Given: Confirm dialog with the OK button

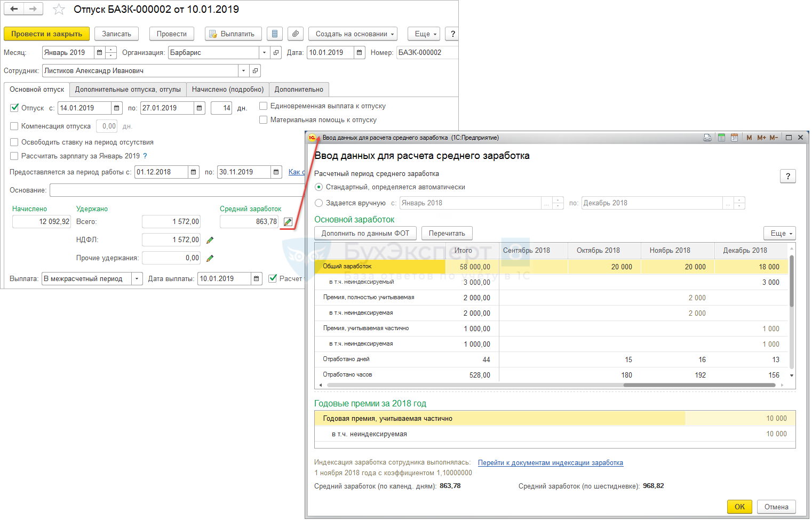Looking at the screenshot, I should tap(739, 507).
